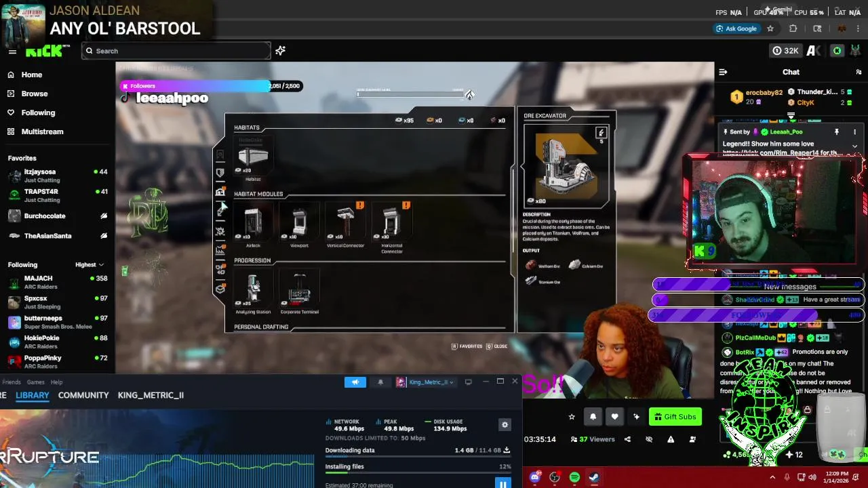Click the Downloading data progress bar

pos(418,457)
